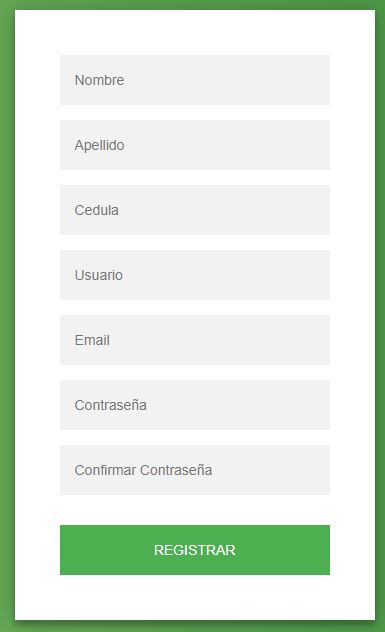Click the Usuario placeholder text
The image size is (385, 632).
pyautogui.click(x=98, y=275)
